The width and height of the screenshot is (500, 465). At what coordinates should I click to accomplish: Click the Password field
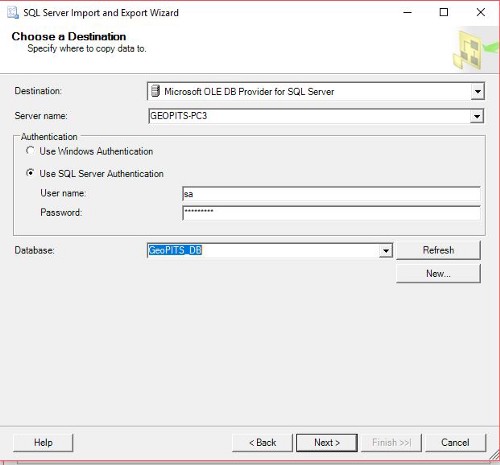331,213
